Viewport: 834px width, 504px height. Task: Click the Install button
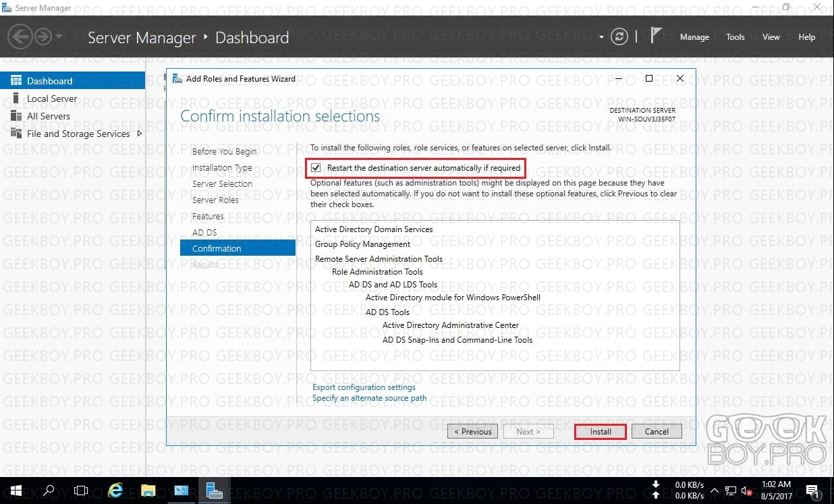pyautogui.click(x=601, y=432)
